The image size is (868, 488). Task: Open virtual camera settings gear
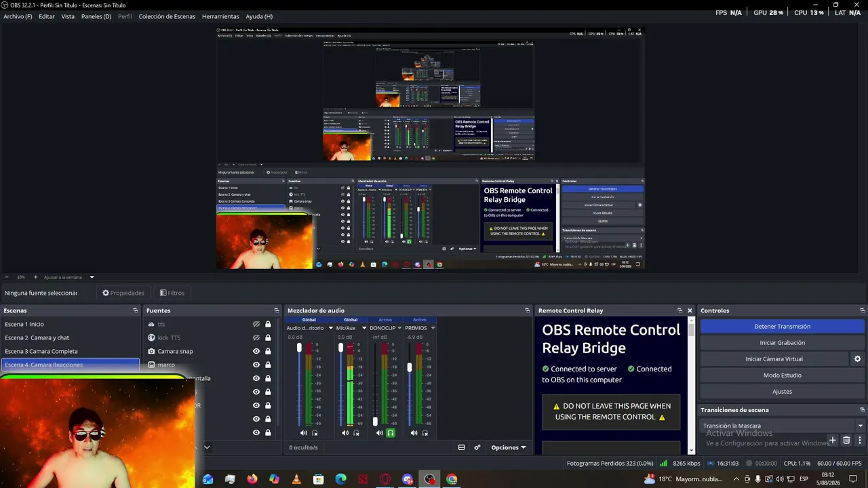point(857,359)
